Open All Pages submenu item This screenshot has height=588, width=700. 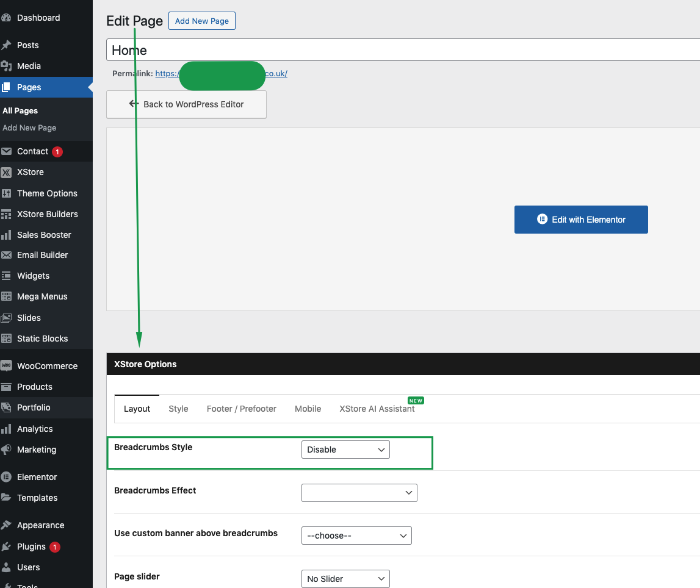(20, 110)
